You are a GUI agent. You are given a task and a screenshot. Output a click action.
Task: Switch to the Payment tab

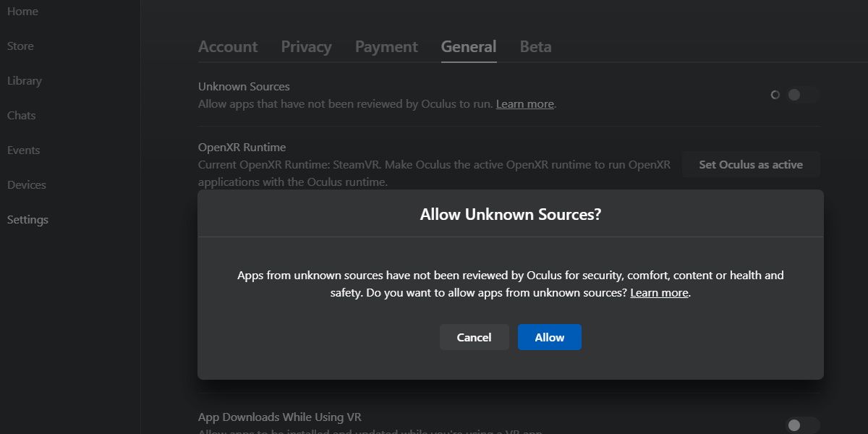(386, 47)
